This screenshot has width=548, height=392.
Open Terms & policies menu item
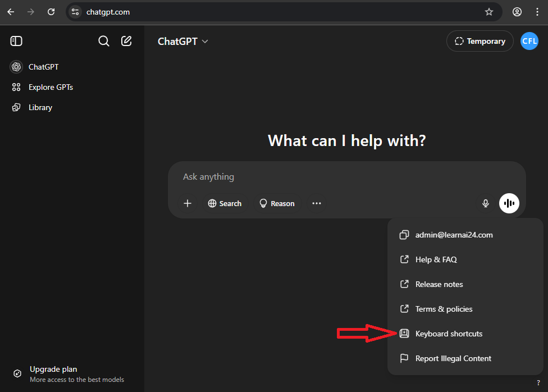pyautogui.click(x=465, y=309)
